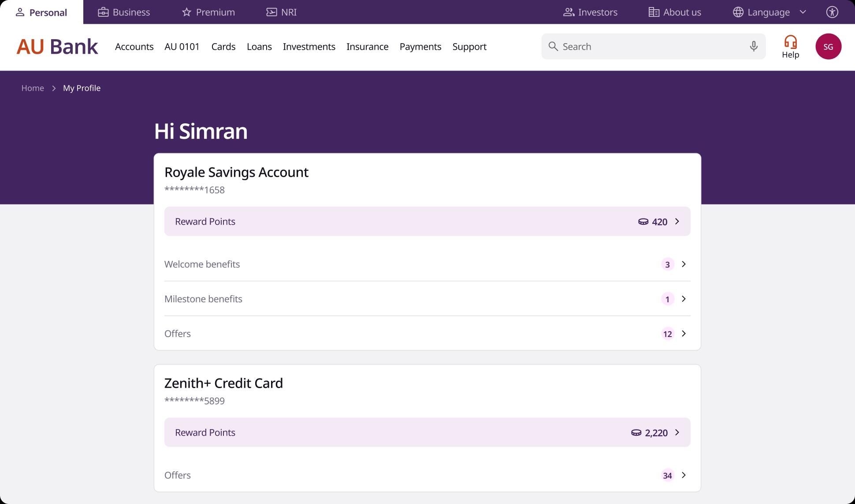
Task: Click the AU Bank logo
Action: point(57,46)
